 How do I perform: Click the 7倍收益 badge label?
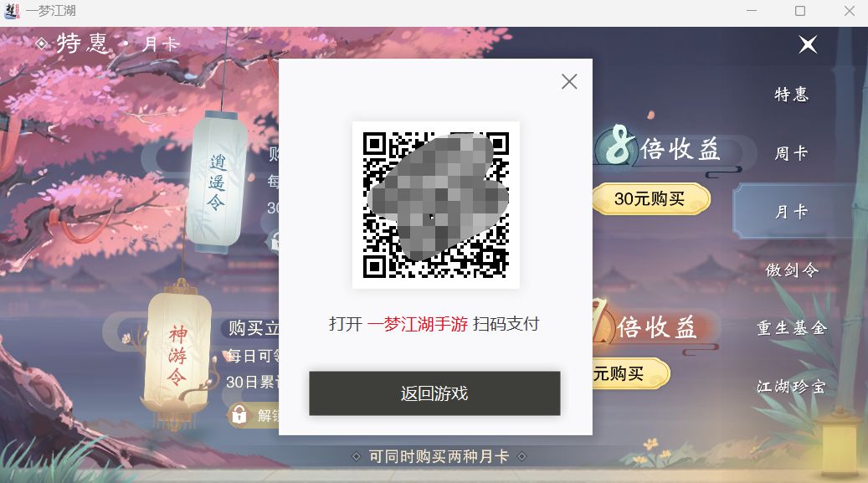coord(656,327)
